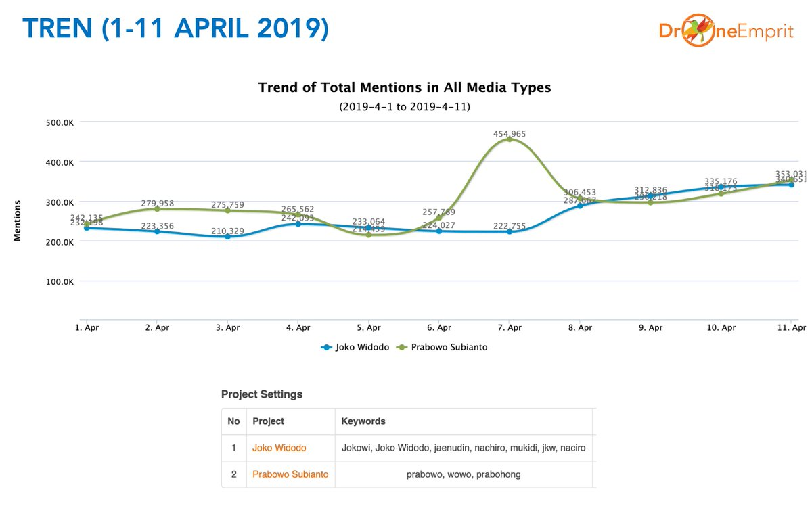Select the 335,176 data point on 10 Apr
Screen dimensions: 812x508
click(721, 187)
